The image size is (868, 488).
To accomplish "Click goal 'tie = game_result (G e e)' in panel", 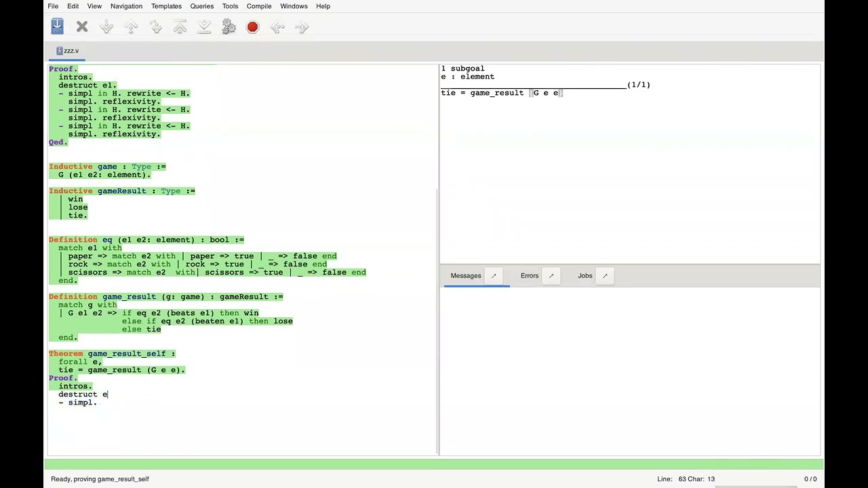I will [502, 93].
